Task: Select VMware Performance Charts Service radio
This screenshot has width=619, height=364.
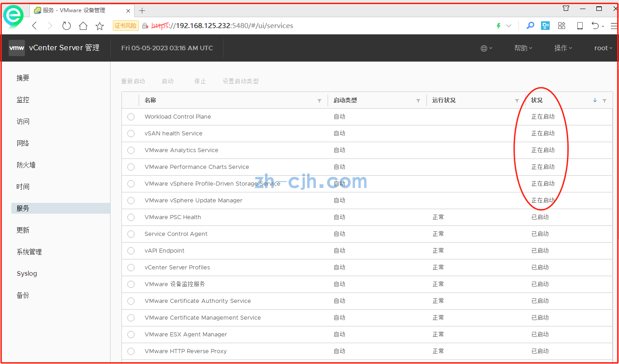Action: pyautogui.click(x=131, y=167)
